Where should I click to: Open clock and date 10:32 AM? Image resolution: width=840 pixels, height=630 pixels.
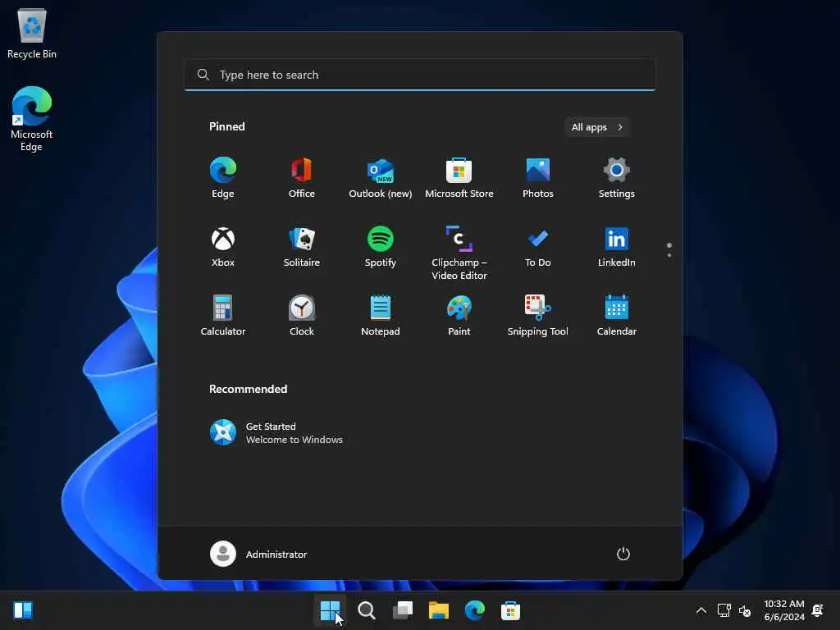(784, 610)
